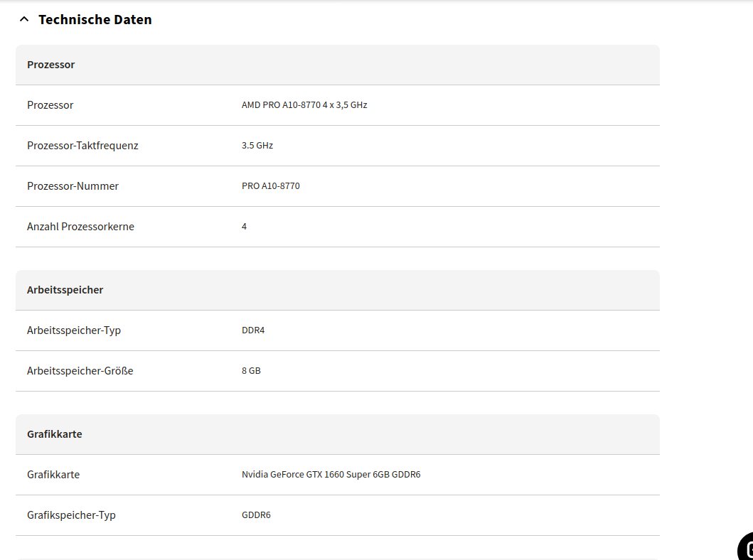Select the Grafikkarte section header

[x=55, y=434]
